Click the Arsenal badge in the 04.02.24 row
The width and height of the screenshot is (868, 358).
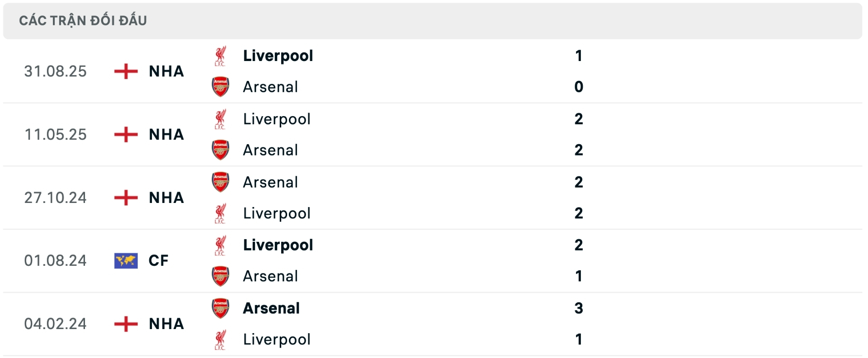220,308
